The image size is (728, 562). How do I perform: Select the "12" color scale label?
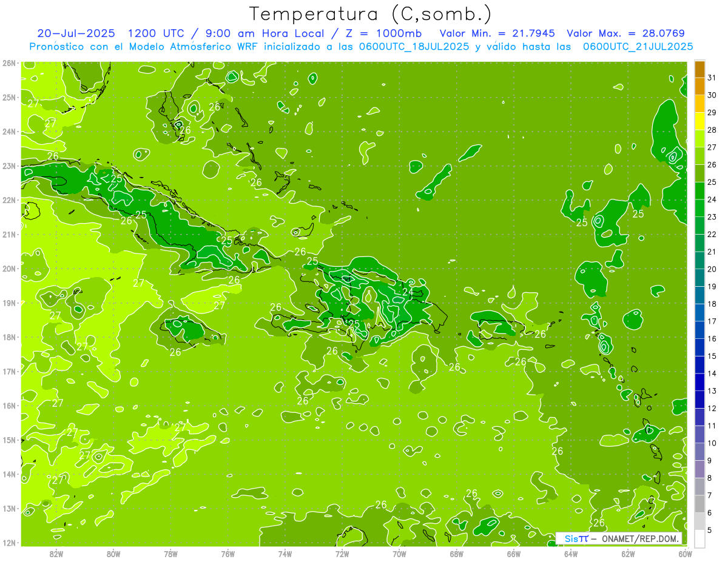click(x=712, y=408)
